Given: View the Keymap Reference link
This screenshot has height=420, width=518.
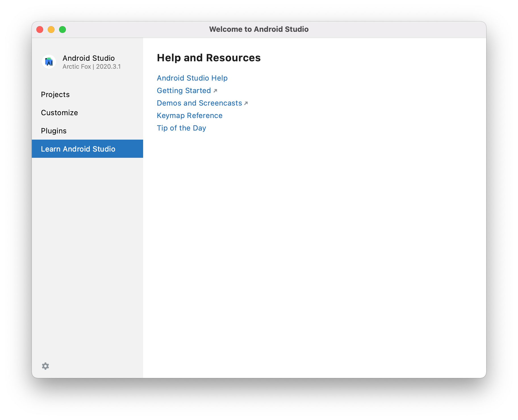Looking at the screenshot, I should pos(189,115).
